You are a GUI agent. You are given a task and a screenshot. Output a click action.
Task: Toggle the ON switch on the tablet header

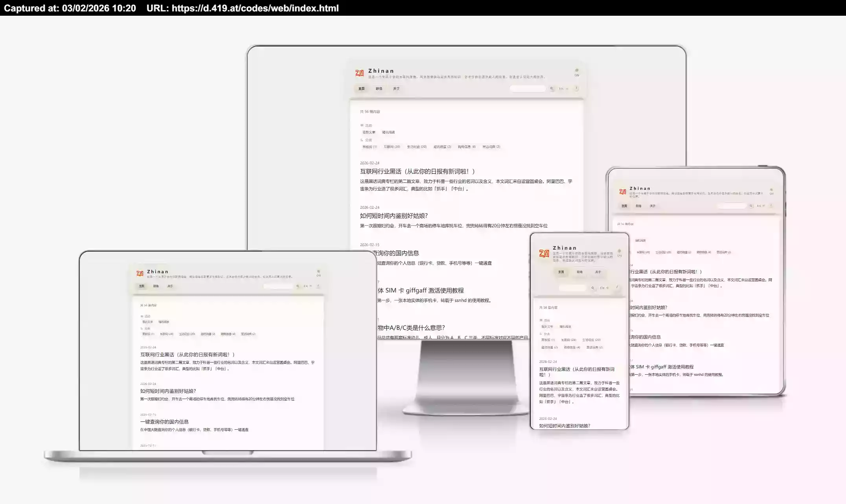[x=771, y=191]
